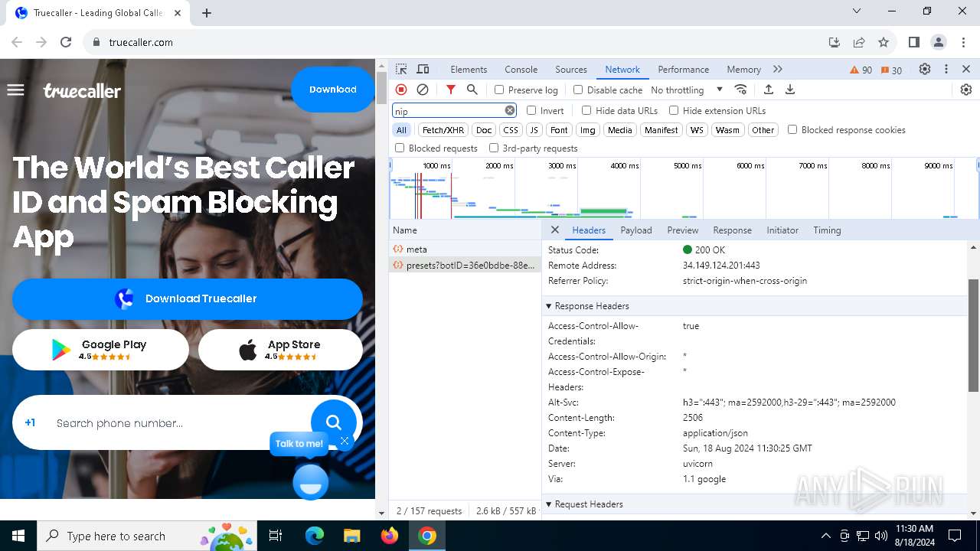Open Firefox from taskbar
The width and height of the screenshot is (980, 551).
(x=390, y=536)
